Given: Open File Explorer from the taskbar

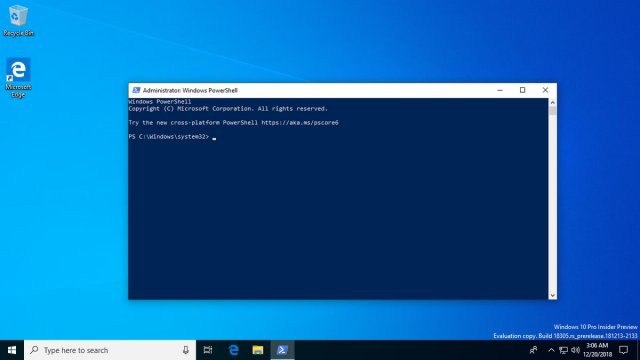Looking at the screenshot, I should 258,350.
